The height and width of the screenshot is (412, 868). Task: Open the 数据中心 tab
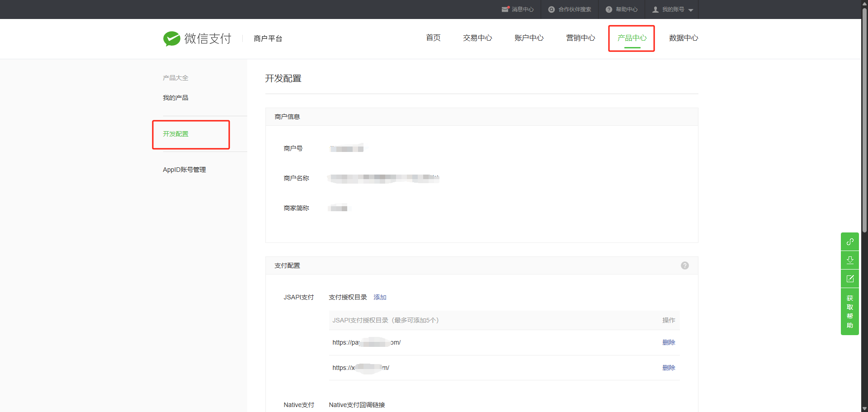(x=683, y=38)
